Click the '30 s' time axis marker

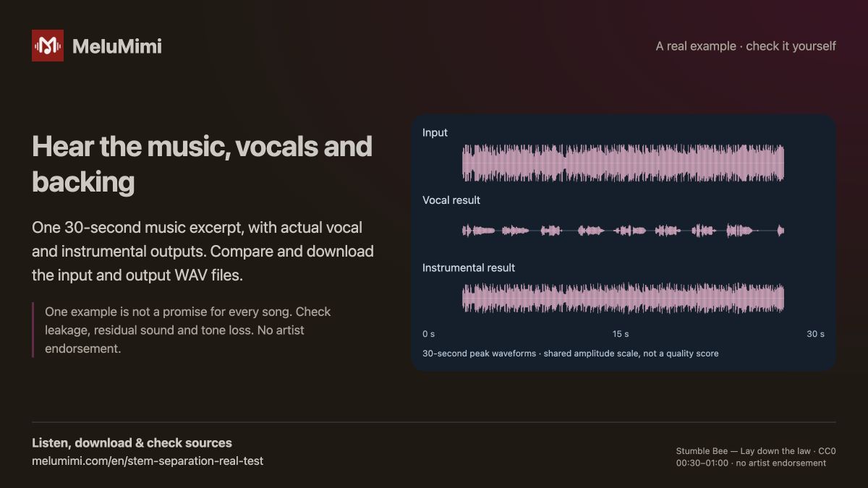(816, 334)
